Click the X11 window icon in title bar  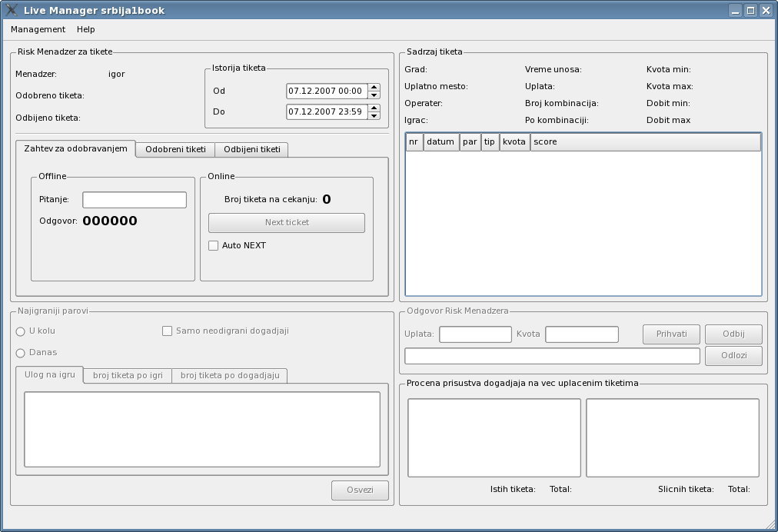[12, 10]
